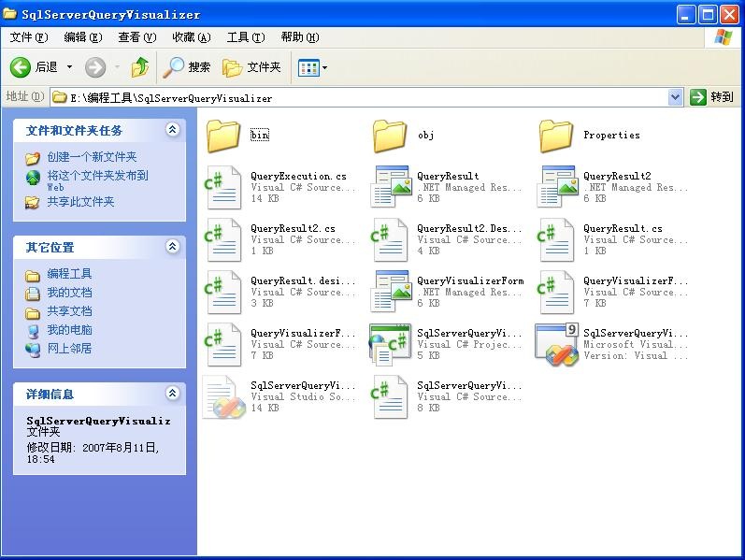This screenshot has height=560, width=745.
Task: Open the 查看(V) menu
Action: point(137,37)
